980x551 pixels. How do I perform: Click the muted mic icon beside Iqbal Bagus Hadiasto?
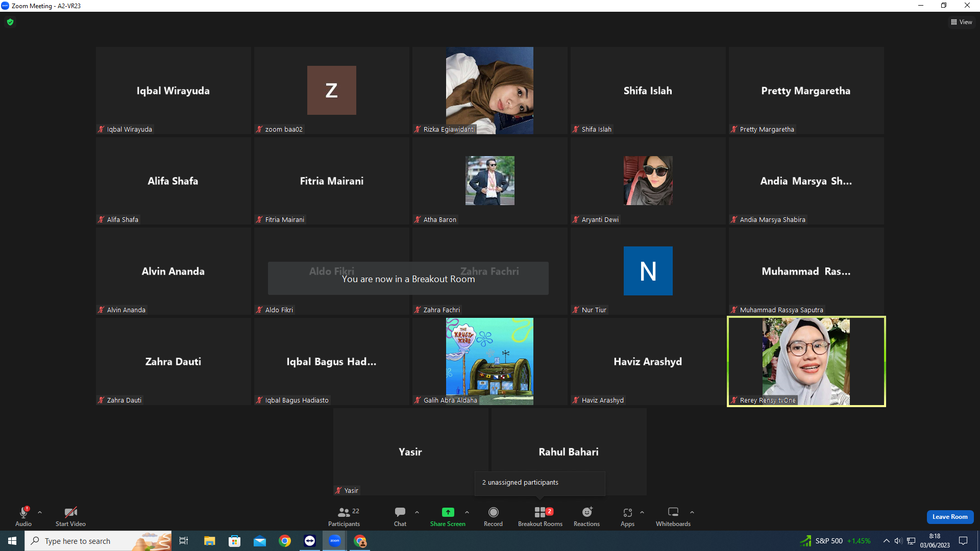pos(260,400)
